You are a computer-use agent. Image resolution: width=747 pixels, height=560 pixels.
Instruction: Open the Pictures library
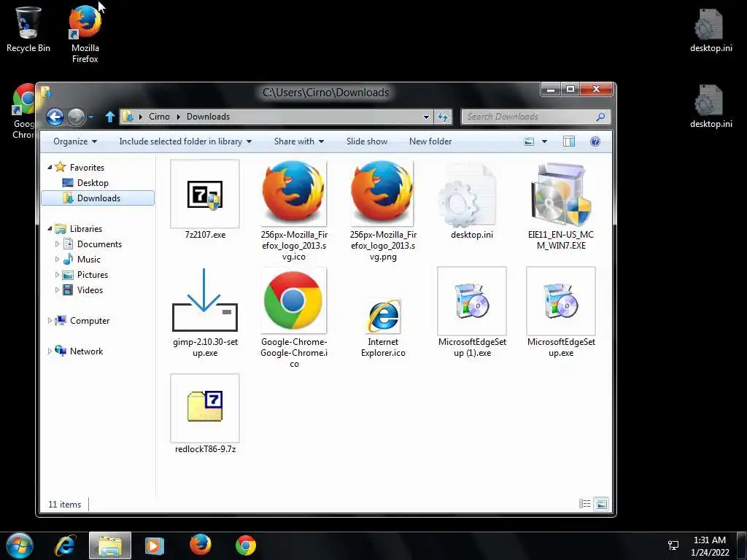(x=85, y=275)
